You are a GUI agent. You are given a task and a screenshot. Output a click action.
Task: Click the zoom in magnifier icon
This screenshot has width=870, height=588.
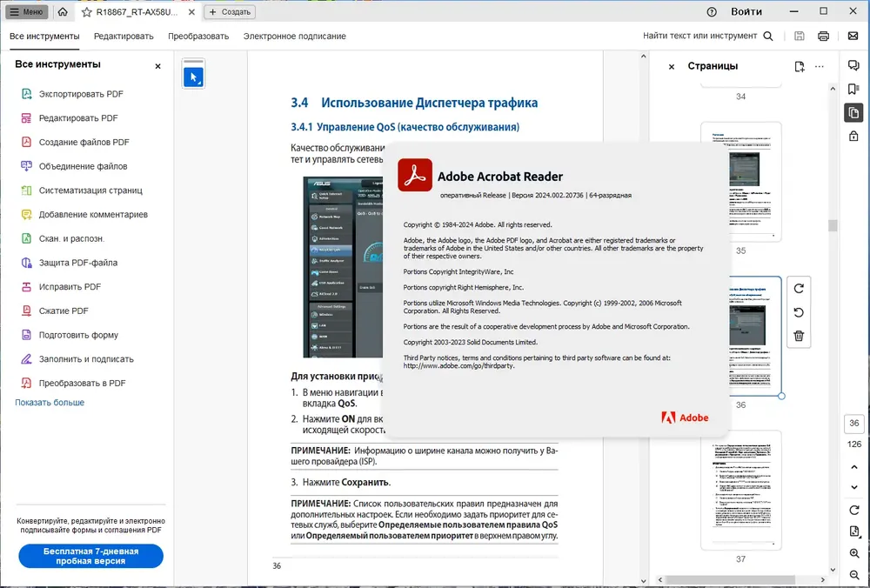click(x=854, y=553)
